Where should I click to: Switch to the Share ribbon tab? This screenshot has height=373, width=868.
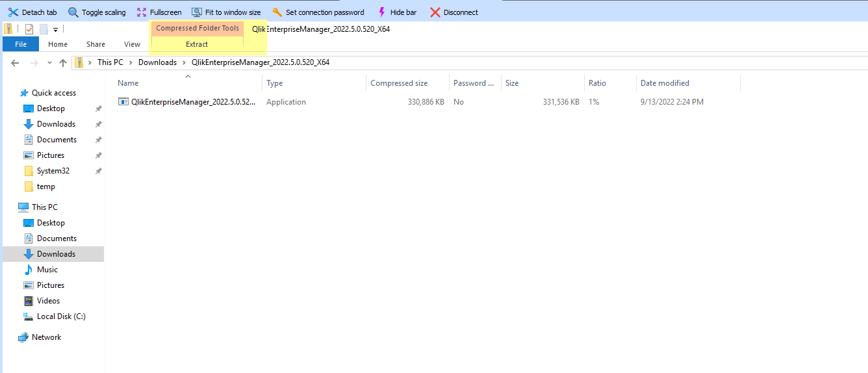click(96, 44)
